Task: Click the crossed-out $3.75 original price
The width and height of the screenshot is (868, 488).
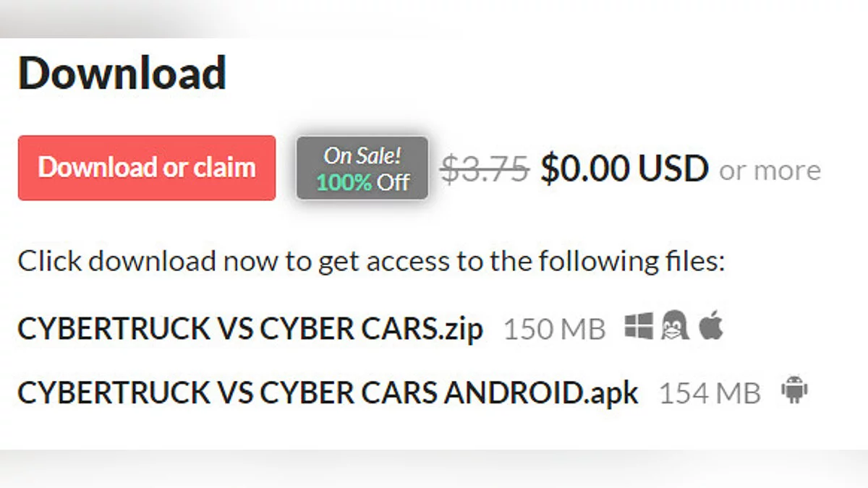Action: pos(485,169)
